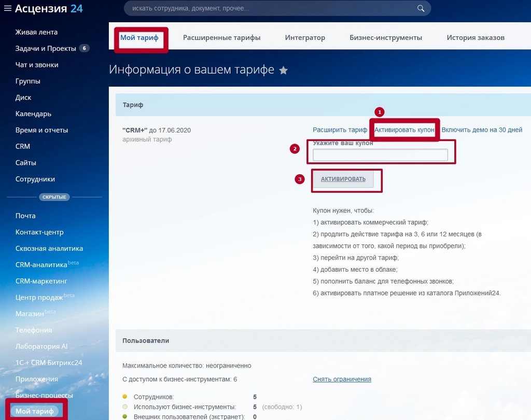Open Календарь in sidebar
Viewport: 531px width, 420px height.
(33, 114)
